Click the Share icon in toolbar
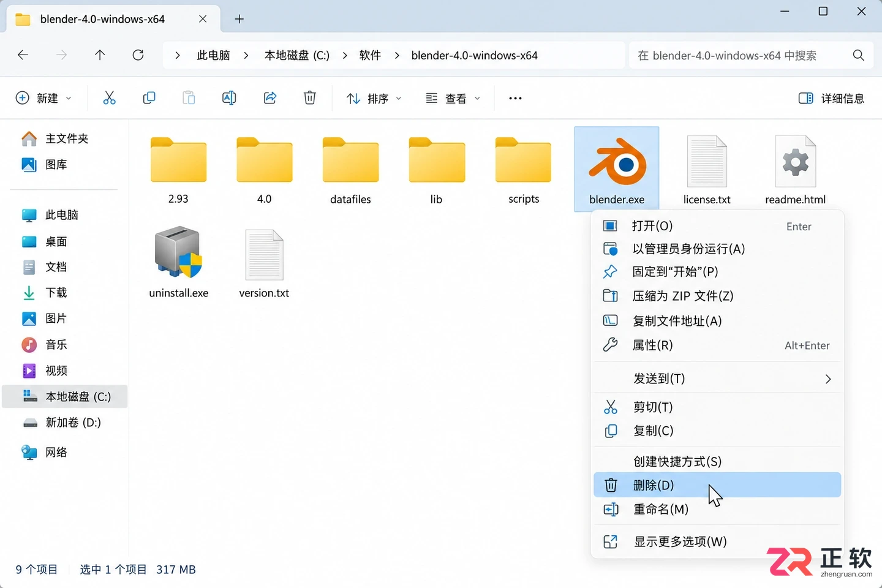Image resolution: width=882 pixels, height=588 pixels. tap(270, 98)
